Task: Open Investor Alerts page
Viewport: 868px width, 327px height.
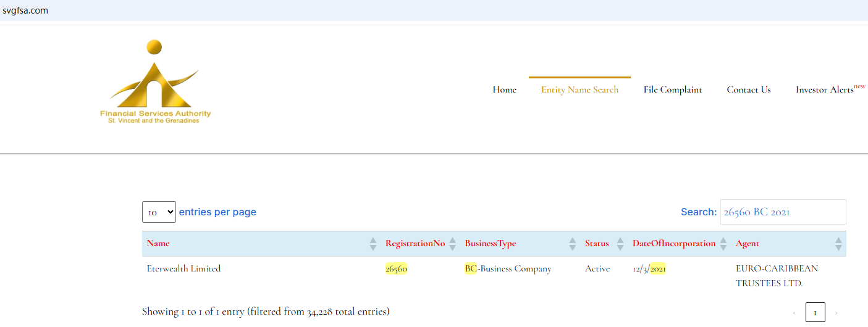Action: point(824,89)
